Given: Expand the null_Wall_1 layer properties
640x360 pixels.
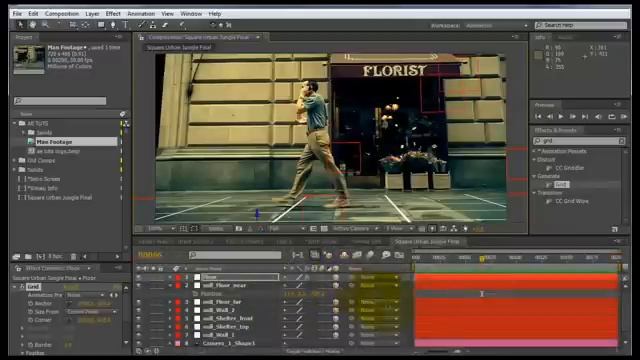Looking at the screenshot, I should click(170, 335).
